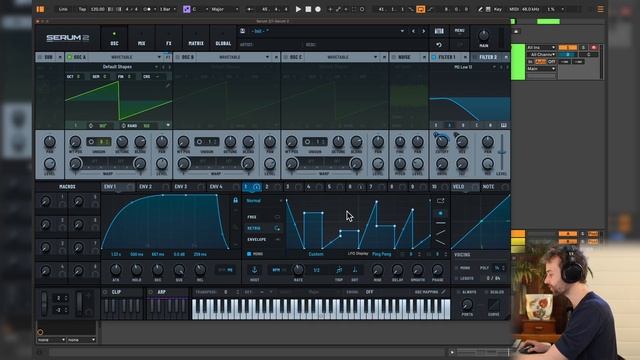Toggle the FILTER 1 enable switch
The image size is (640, 360).
point(434,57)
